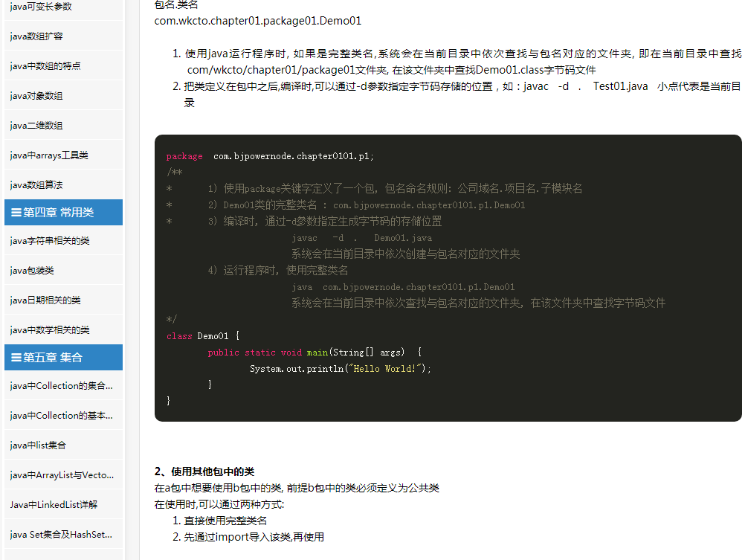Open the java中arrays工具类 lesson
This screenshot has height=560, width=745.
click(49, 155)
